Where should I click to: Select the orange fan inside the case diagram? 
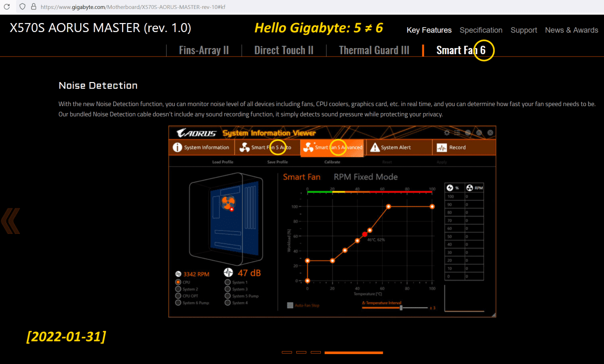pos(228,203)
